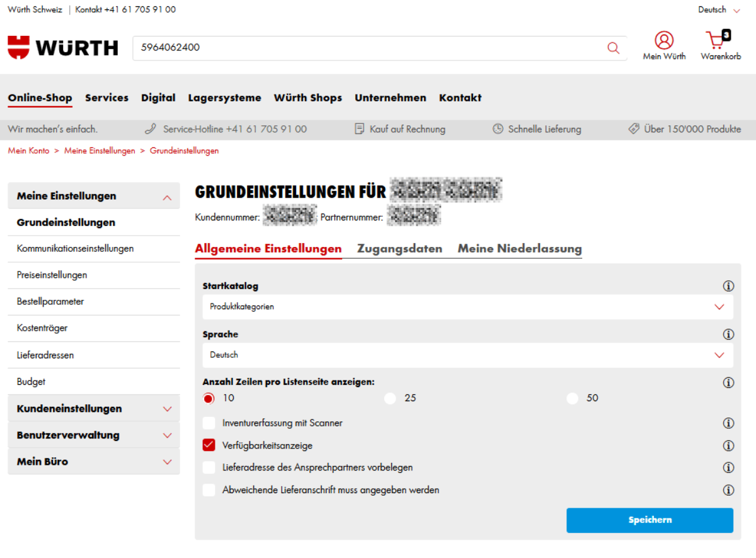Open the Würth Shops menu
The image size is (756, 558).
click(x=308, y=98)
